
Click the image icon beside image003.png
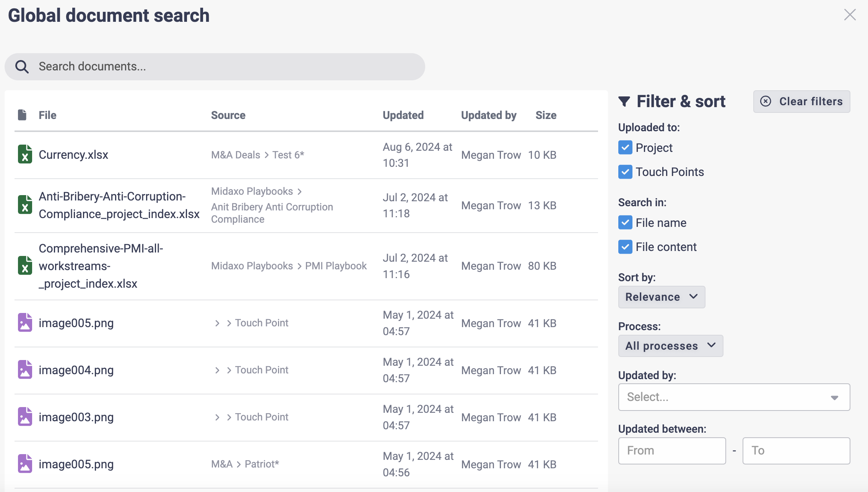pos(25,417)
